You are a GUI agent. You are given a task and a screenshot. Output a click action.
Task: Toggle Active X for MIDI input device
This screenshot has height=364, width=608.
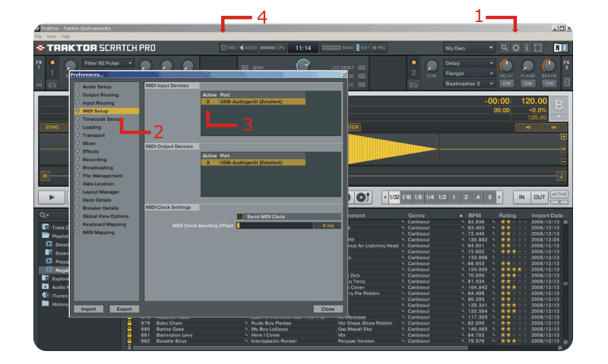pyautogui.click(x=208, y=101)
